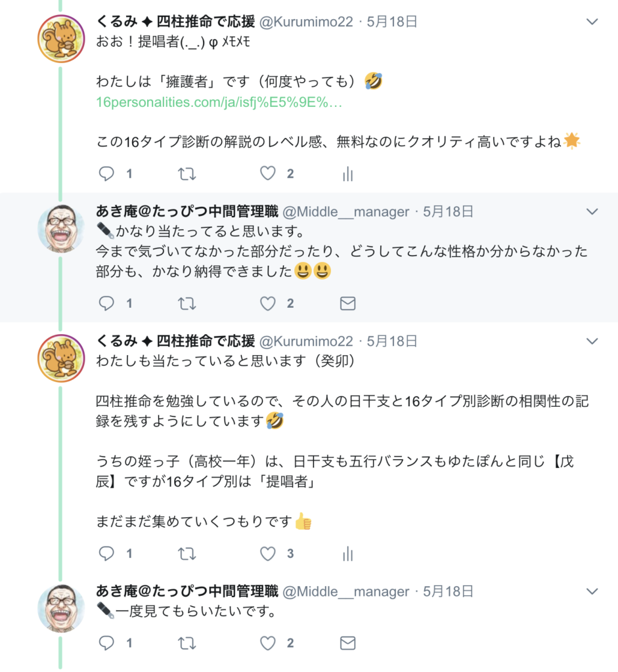This screenshot has width=618, height=672.
Task: Retweet the 一度見てもらいたいです tweet
Action: pos(187,643)
